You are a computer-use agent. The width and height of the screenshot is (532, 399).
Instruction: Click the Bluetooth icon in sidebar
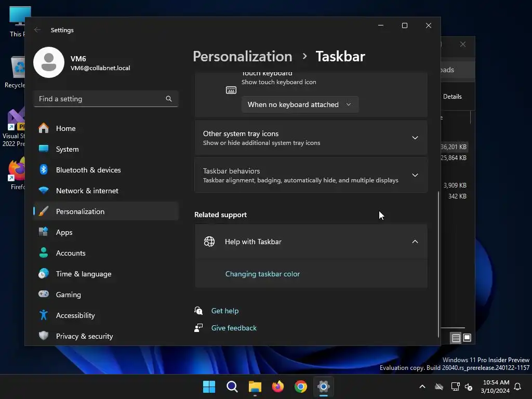click(x=44, y=169)
